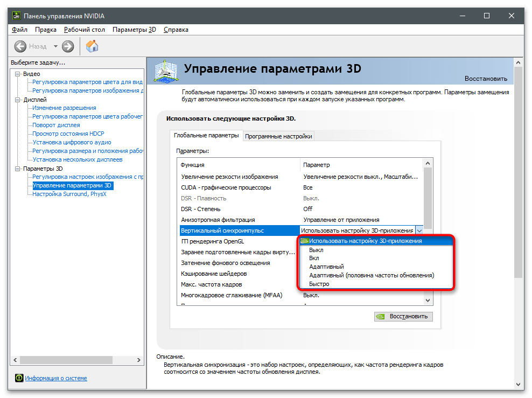The width and height of the screenshot is (532, 398).
Task: Select Увеличение резкости изображения row
Action: pos(302,177)
